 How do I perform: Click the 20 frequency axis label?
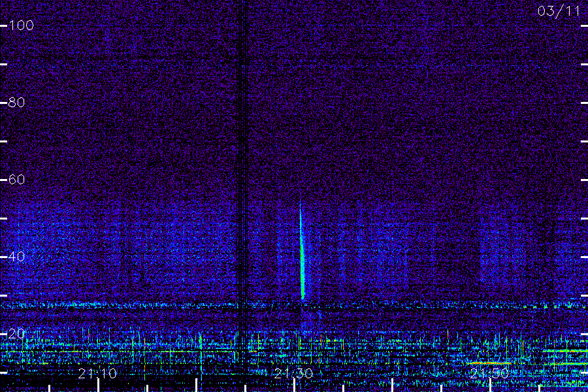click(17, 333)
